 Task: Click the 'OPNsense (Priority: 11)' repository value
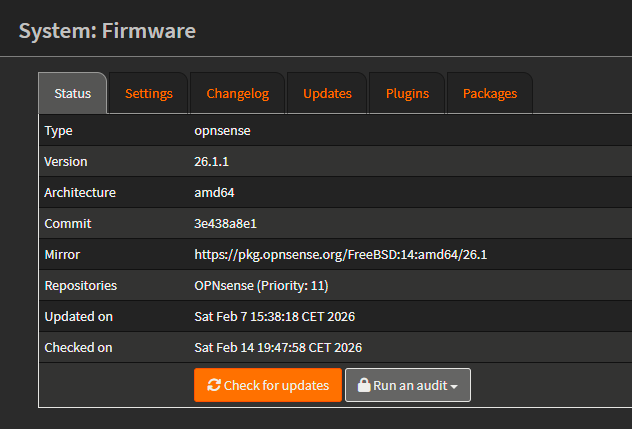tap(261, 285)
